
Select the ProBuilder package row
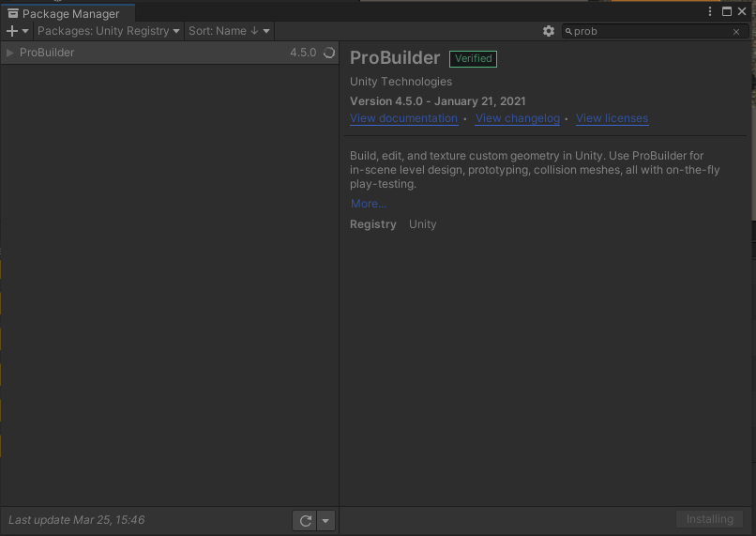pos(169,53)
